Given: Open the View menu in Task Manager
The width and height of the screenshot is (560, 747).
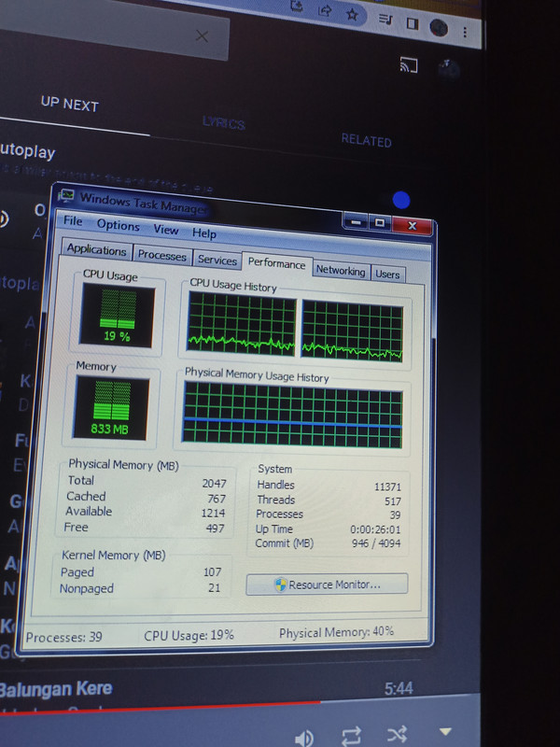Looking at the screenshot, I should 166,230.
